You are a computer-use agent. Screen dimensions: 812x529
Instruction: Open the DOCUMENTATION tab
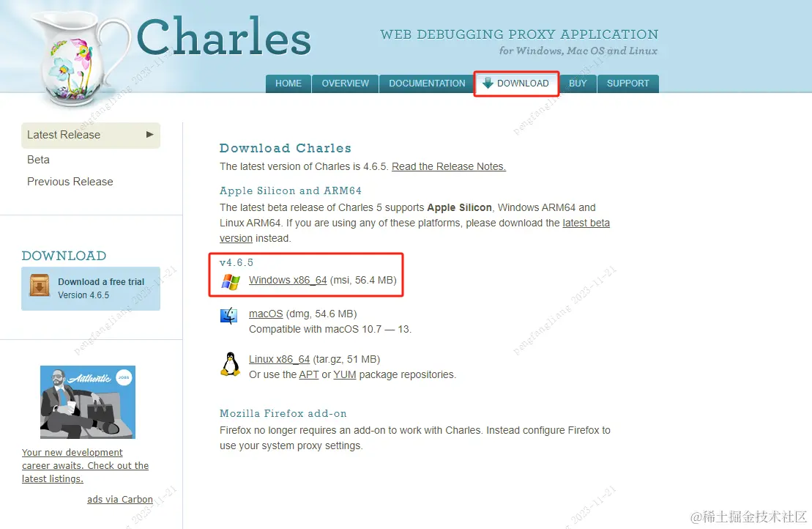427,84
